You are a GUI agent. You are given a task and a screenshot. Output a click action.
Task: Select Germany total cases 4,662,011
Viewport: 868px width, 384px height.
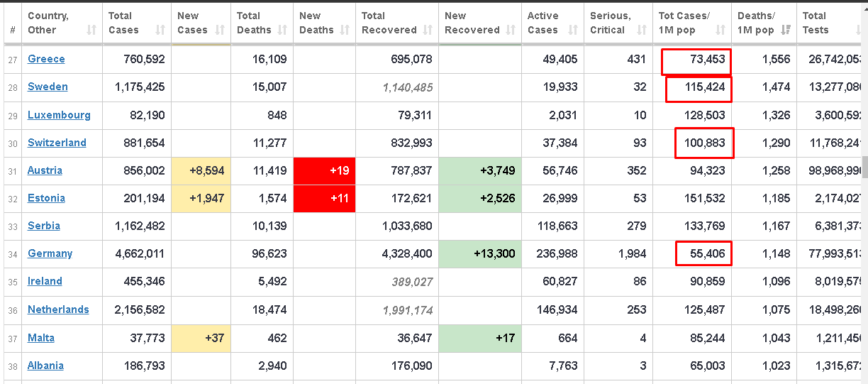pyautogui.click(x=140, y=253)
